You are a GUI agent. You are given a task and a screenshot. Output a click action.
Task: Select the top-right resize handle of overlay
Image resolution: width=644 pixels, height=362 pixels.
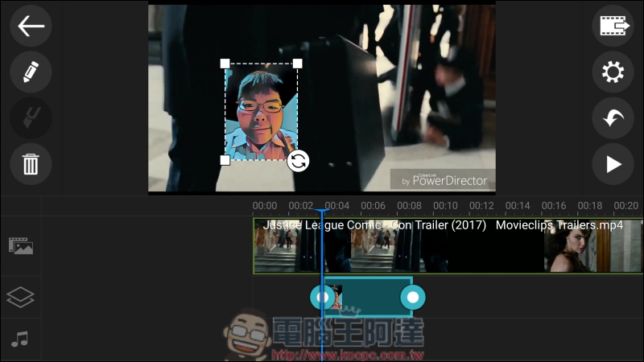[x=297, y=64]
